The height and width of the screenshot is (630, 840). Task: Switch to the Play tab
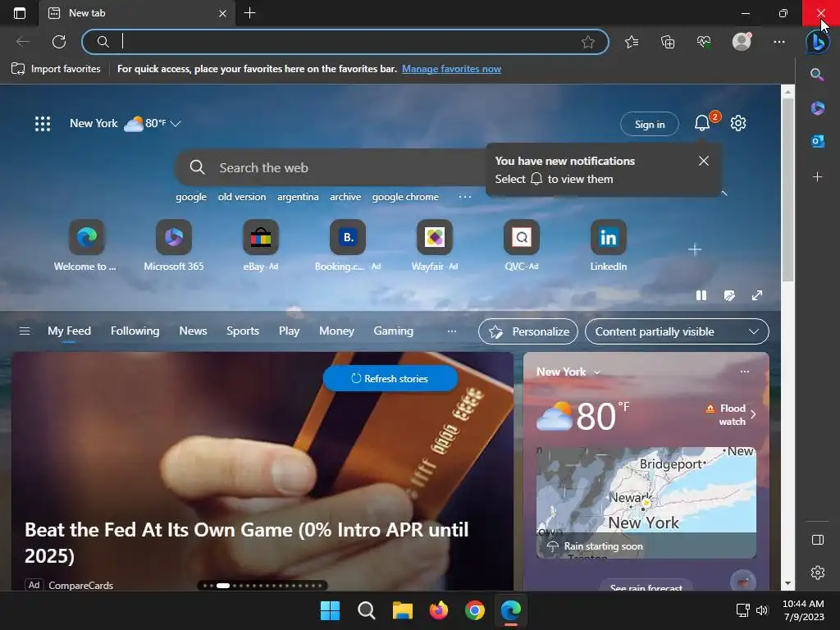point(289,331)
